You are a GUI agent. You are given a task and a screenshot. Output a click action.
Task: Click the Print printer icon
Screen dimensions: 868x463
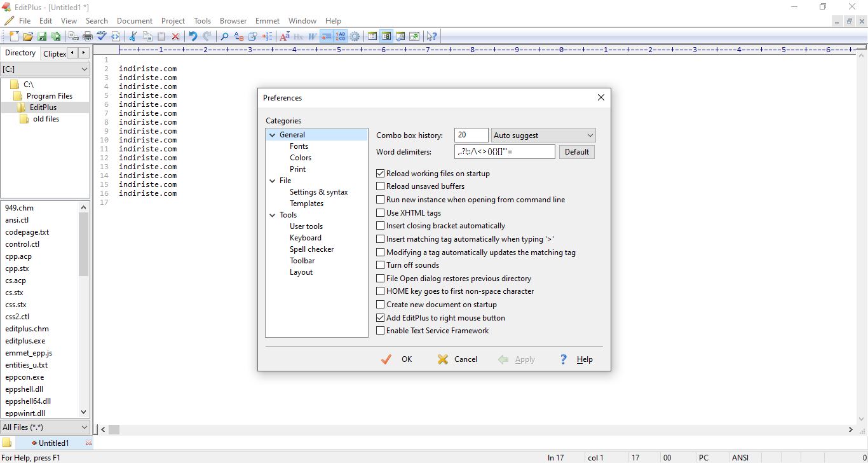[x=87, y=36]
